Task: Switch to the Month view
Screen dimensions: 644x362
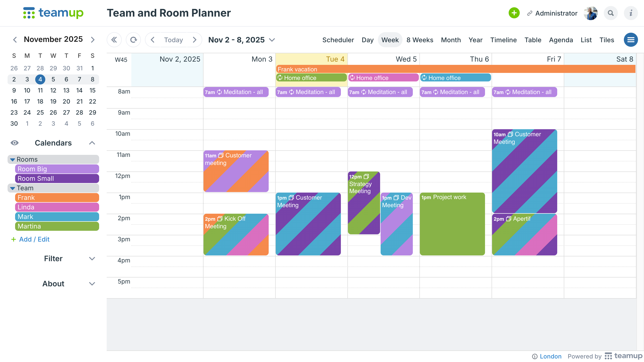Action: point(451,40)
